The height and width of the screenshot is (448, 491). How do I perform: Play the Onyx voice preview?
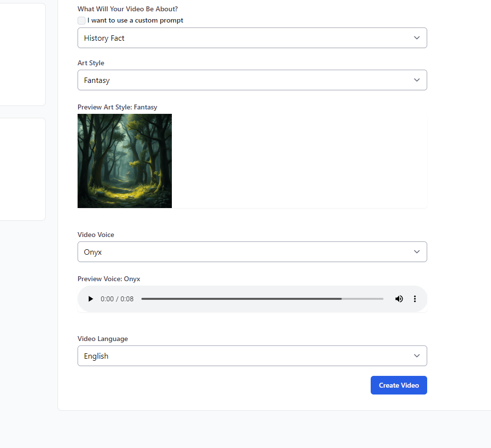[90, 299]
